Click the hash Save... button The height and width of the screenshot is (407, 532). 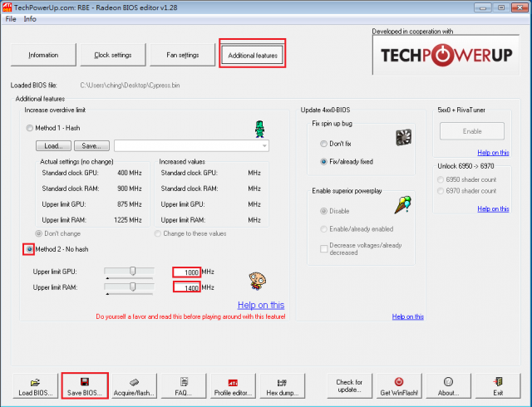click(91, 146)
